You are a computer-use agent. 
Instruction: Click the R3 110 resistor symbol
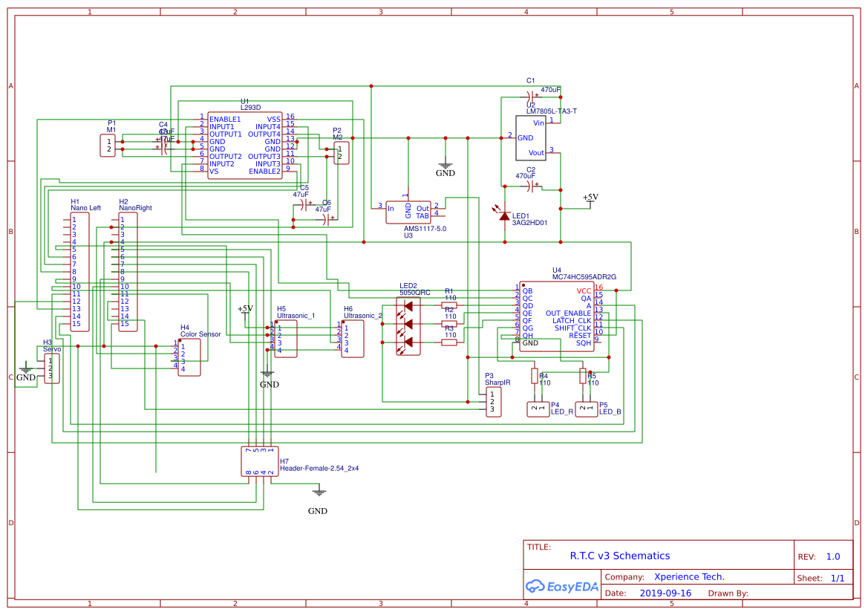[449, 342]
